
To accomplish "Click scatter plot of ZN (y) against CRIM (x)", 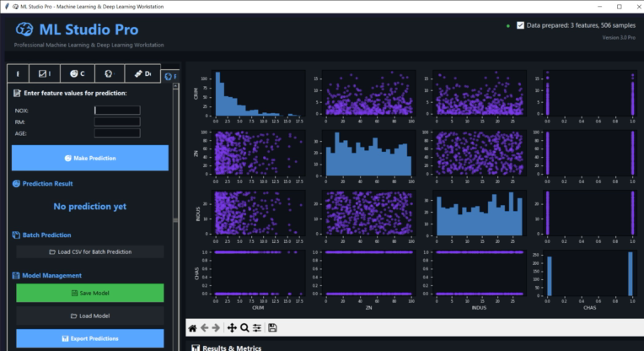I will [x=258, y=153].
